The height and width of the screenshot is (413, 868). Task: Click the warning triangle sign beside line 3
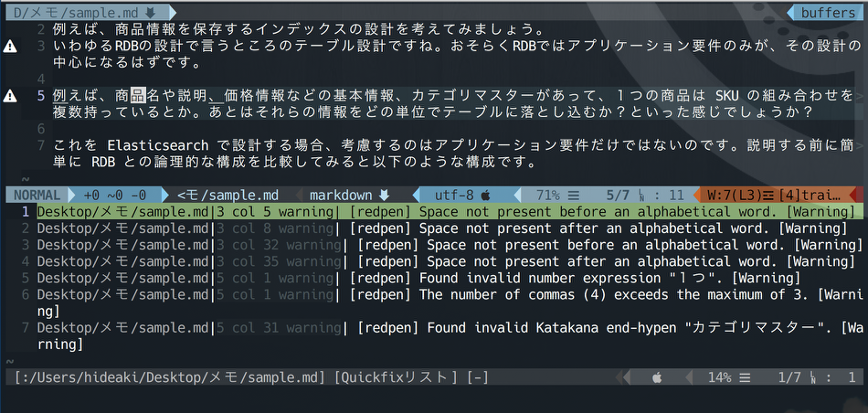(x=10, y=46)
